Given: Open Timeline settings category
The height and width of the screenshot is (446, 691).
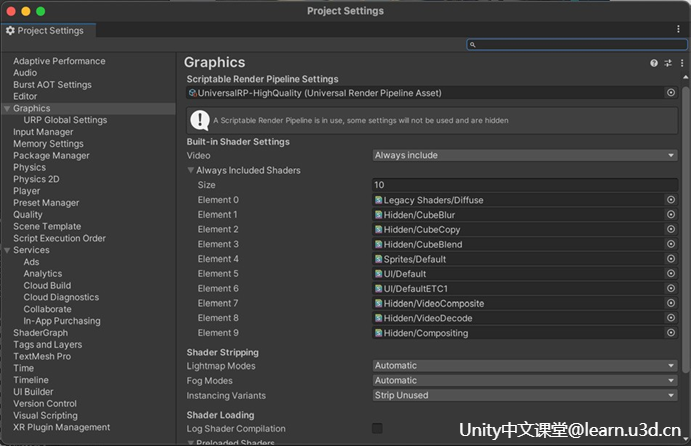Looking at the screenshot, I should tap(31, 380).
